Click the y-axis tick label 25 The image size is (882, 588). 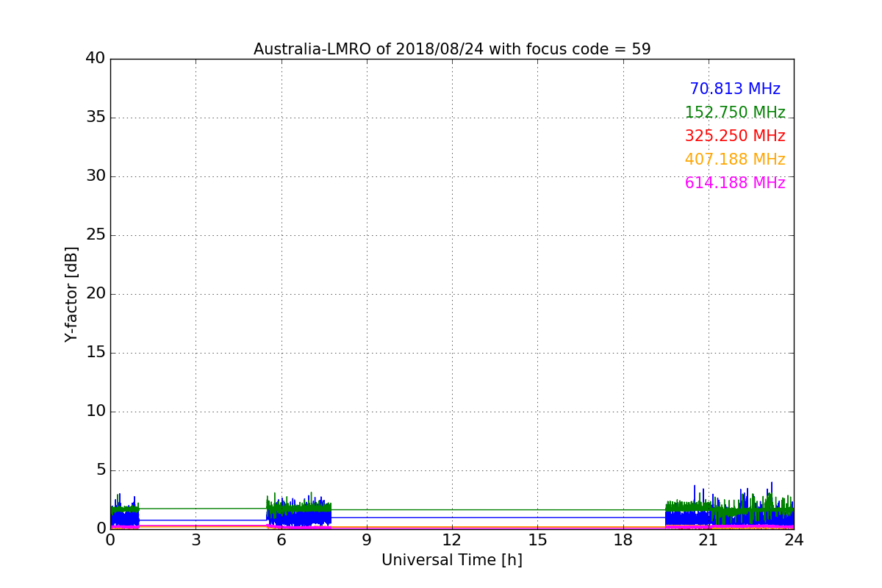96,234
